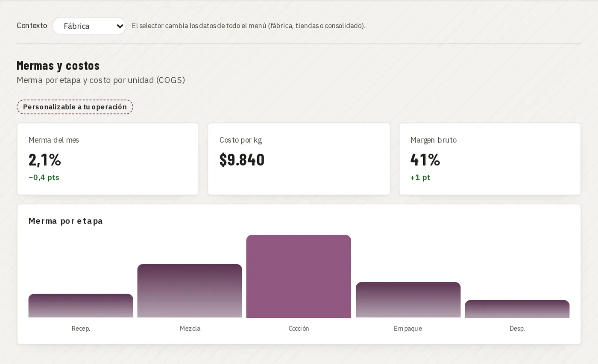Click the Recep. axis label
The image size is (598, 364).
[81, 329]
